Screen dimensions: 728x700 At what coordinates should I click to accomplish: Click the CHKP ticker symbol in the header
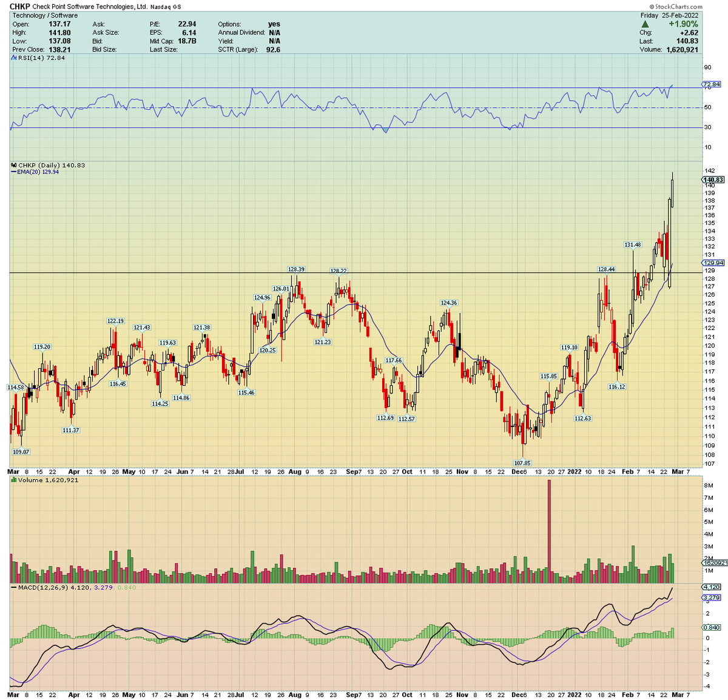click(x=19, y=7)
